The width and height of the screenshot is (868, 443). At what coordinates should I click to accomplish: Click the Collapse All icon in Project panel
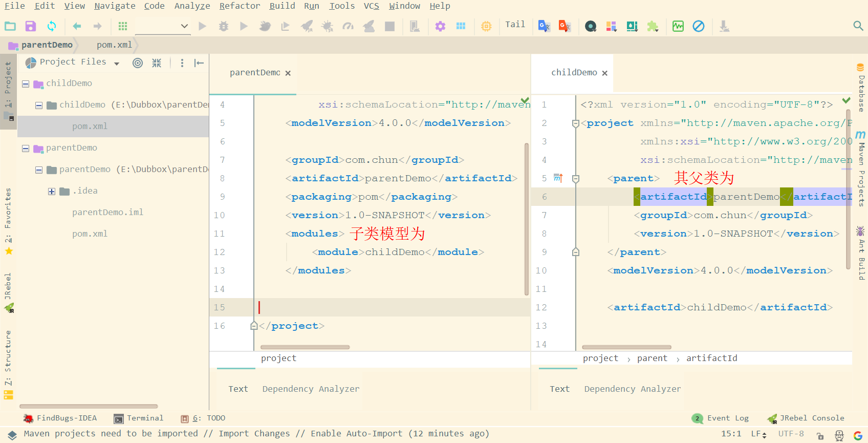tap(157, 63)
